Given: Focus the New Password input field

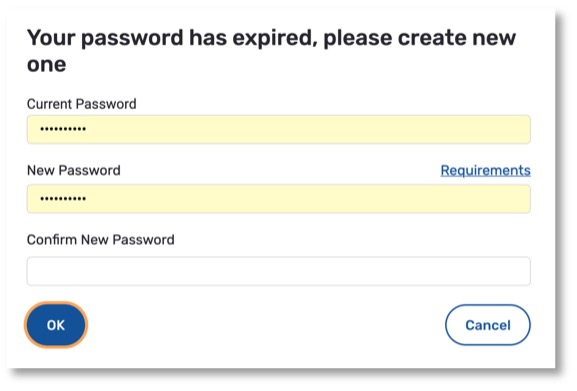Looking at the screenshot, I should [279, 199].
